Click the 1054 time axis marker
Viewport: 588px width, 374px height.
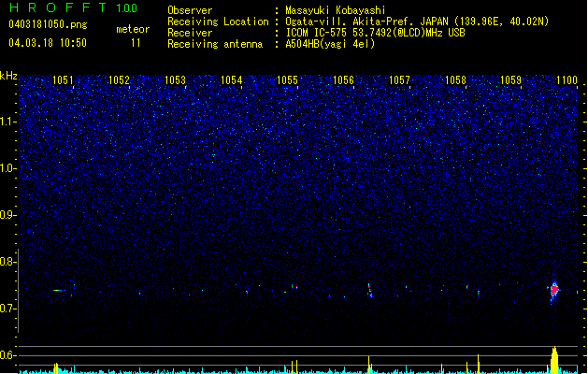pyautogui.click(x=232, y=80)
